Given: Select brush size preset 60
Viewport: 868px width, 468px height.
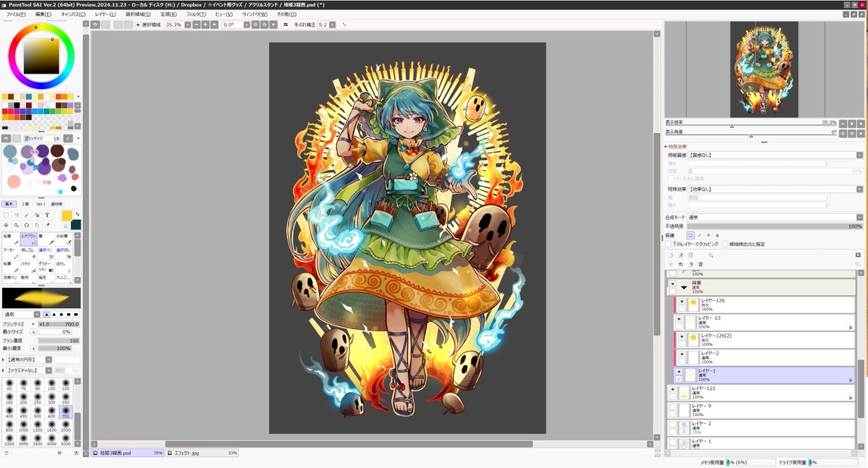Looking at the screenshot, I should click(9, 384).
